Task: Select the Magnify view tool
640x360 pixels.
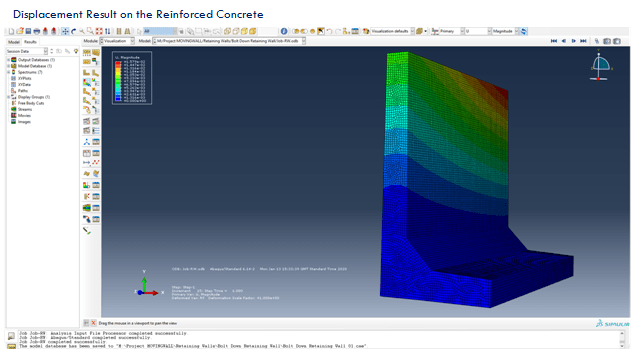Action: coord(82,31)
